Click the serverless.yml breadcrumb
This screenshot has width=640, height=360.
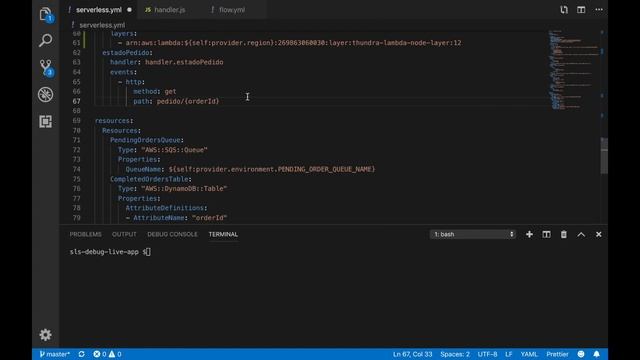tap(102, 25)
